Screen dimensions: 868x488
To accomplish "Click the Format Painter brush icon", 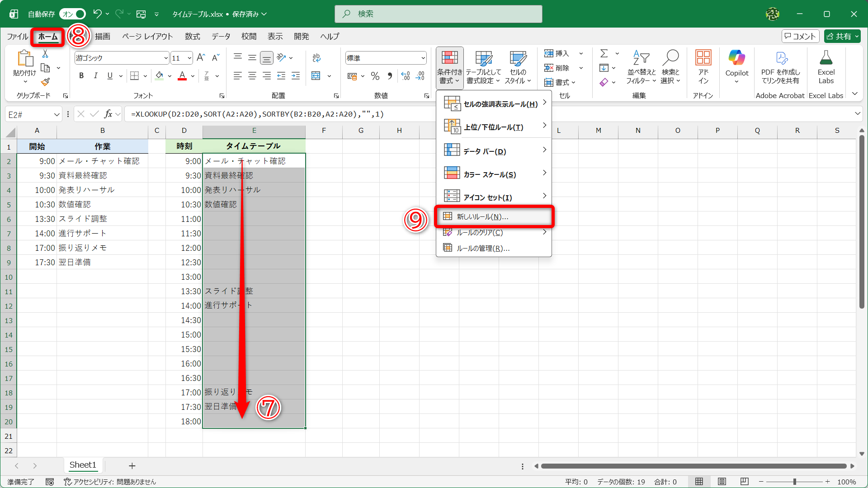I will (45, 82).
